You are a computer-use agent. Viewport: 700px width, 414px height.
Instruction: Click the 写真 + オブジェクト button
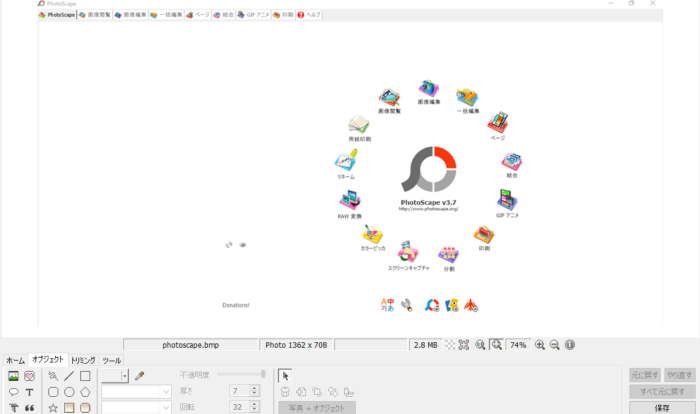coord(317,408)
